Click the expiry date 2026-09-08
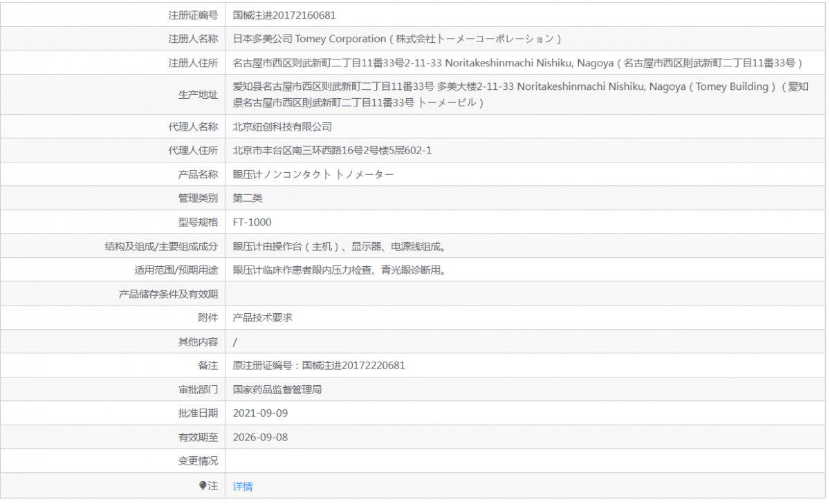 [x=260, y=437]
